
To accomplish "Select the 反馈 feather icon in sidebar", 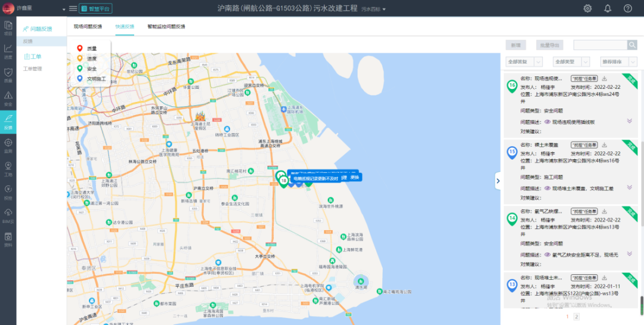I will pos(8,122).
